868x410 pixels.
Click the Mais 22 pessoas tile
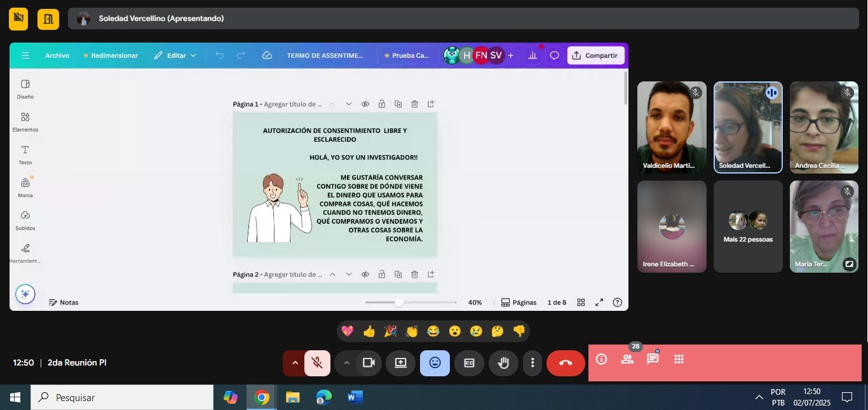(x=748, y=226)
